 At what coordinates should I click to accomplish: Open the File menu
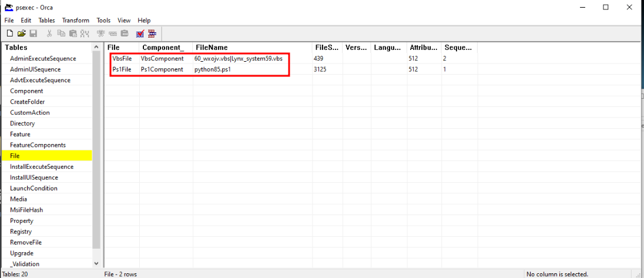point(9,20)
